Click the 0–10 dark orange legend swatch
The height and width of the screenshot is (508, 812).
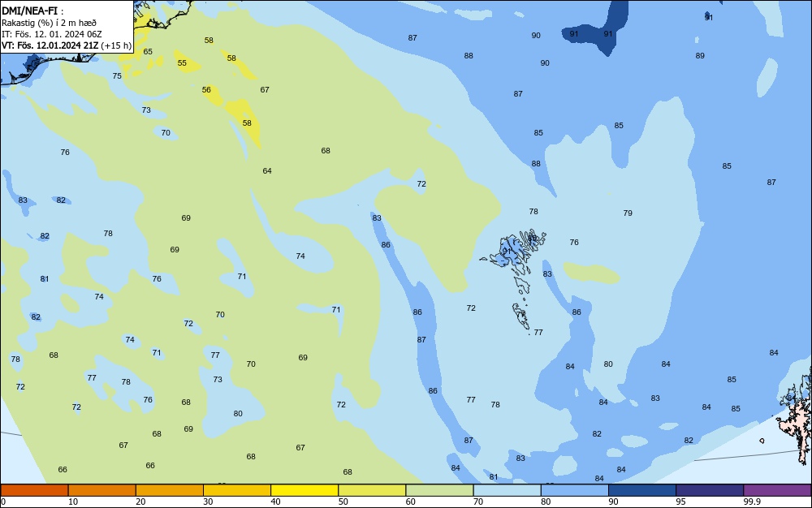point(34,490)
